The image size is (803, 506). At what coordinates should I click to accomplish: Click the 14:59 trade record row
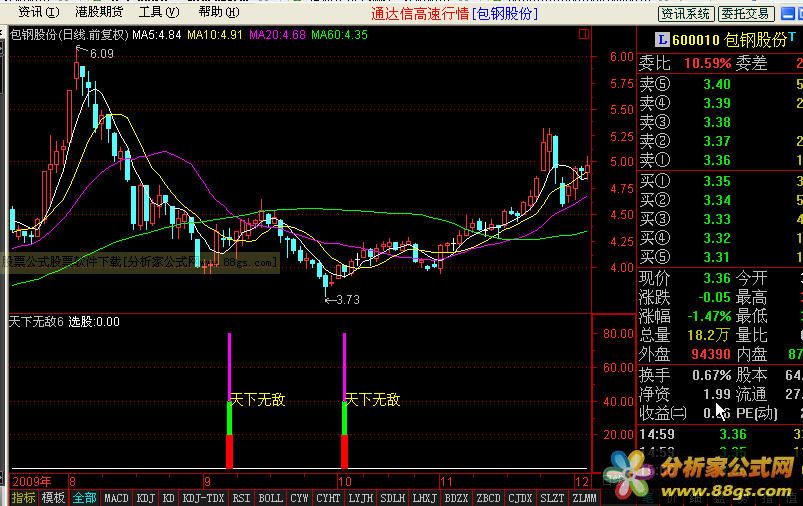click(720, 434)
